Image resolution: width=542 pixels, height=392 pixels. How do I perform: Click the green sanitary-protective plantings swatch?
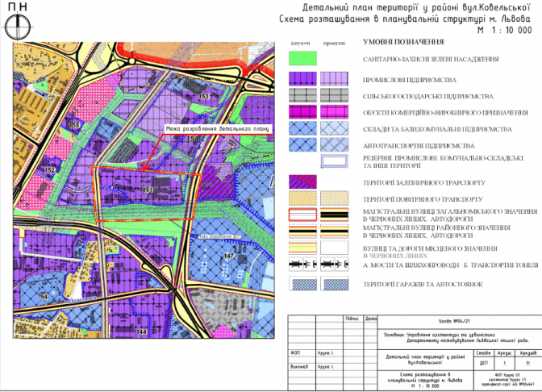[302, 58]
